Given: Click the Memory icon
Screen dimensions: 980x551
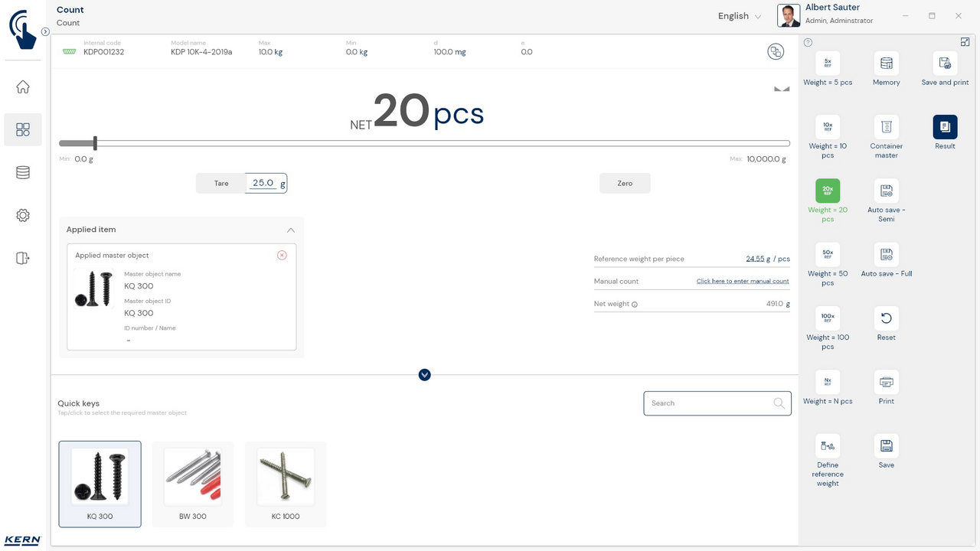Looking at the screenshot, I should [886, 64].
